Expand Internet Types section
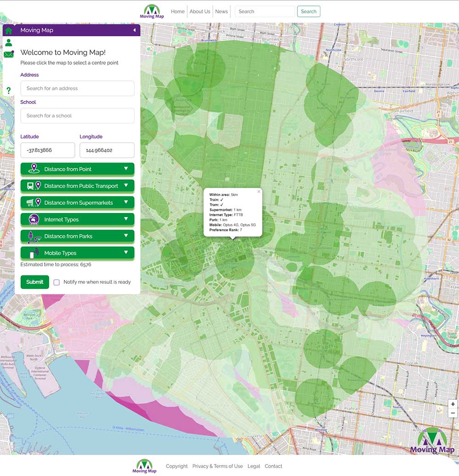Screen dimensions: 459x476 click(77, 219)
